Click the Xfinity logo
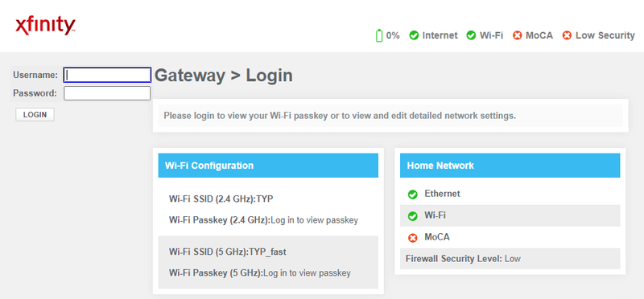 pos(45,26)
